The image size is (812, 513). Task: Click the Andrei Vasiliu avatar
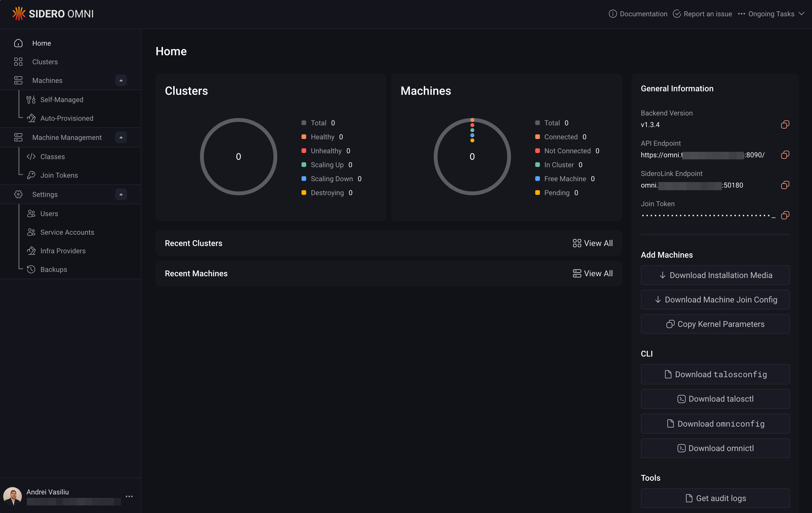click(x=13, y=496)
